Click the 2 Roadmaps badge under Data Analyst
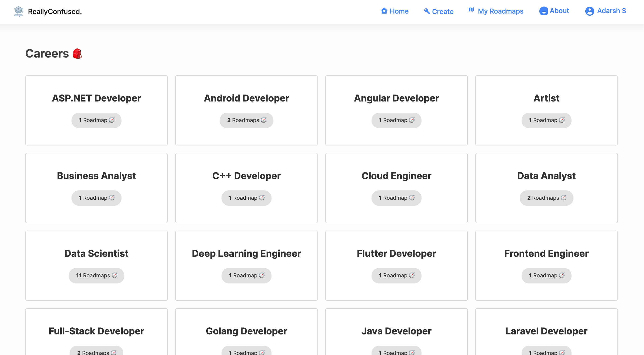 pyautogui.click(x=546, y=198)
